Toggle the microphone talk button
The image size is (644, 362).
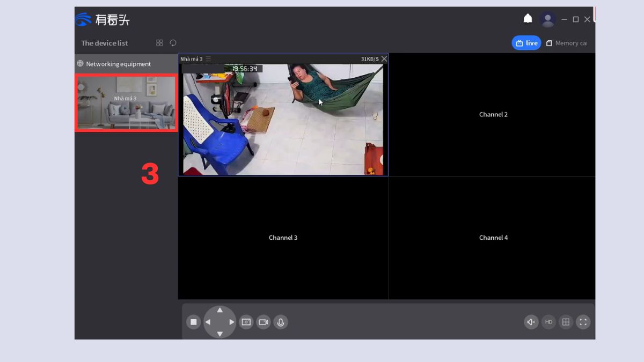pyautogui.click(x=280, y=322)
